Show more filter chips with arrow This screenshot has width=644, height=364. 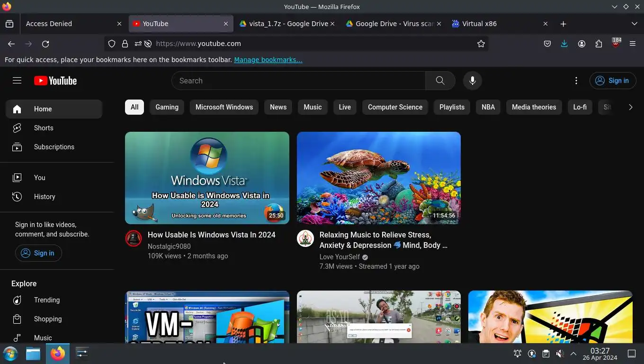click(630, 107)
